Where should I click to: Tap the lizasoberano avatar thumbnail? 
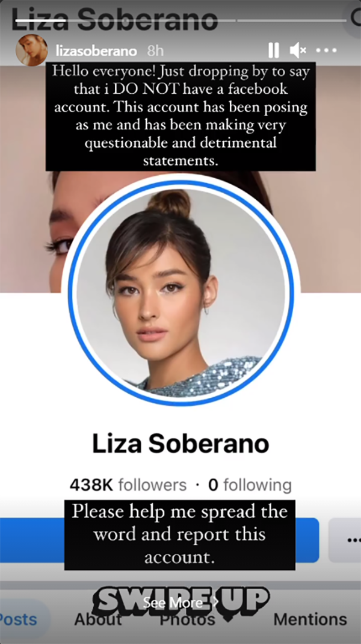coord(31,51)
